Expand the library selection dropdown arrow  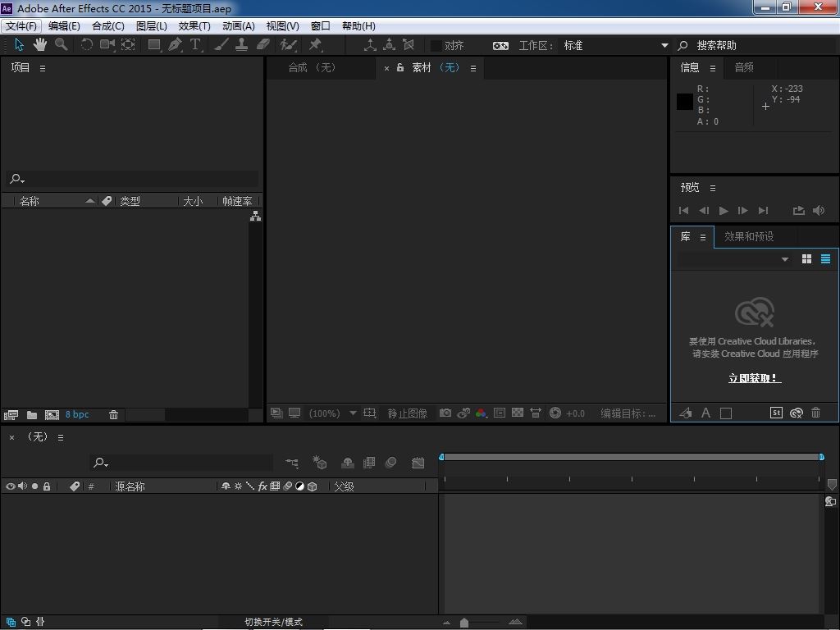pyautogui.click(x=785, y=259)
